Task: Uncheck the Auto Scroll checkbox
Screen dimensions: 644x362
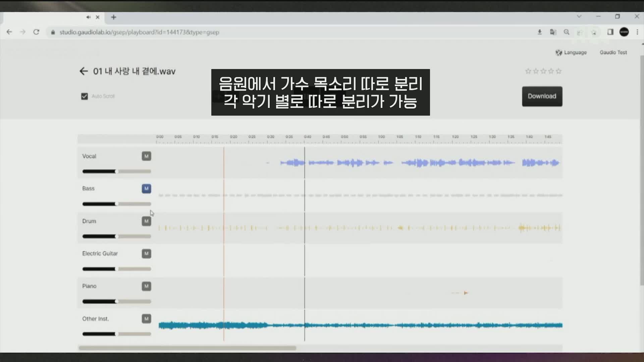Action: tap(85, 96)
